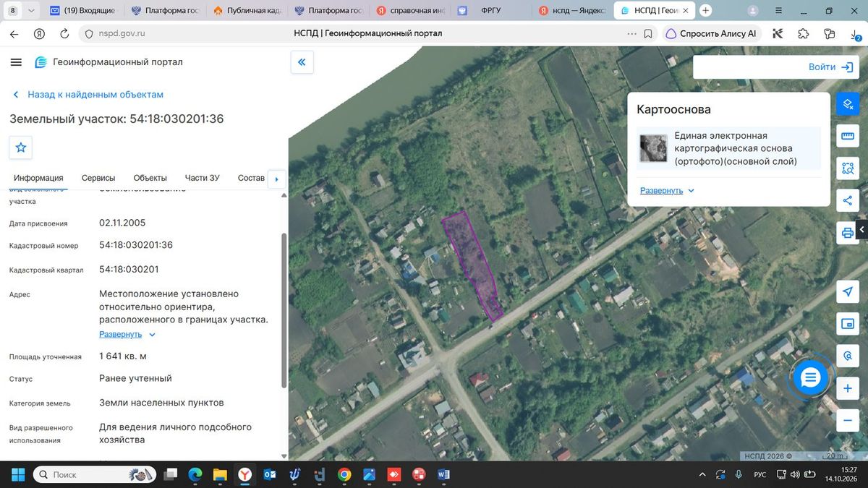The width and height of the screenshot is (868, 488).
Task: Open the overview mini-map tool
Action: tap(848, 323)
